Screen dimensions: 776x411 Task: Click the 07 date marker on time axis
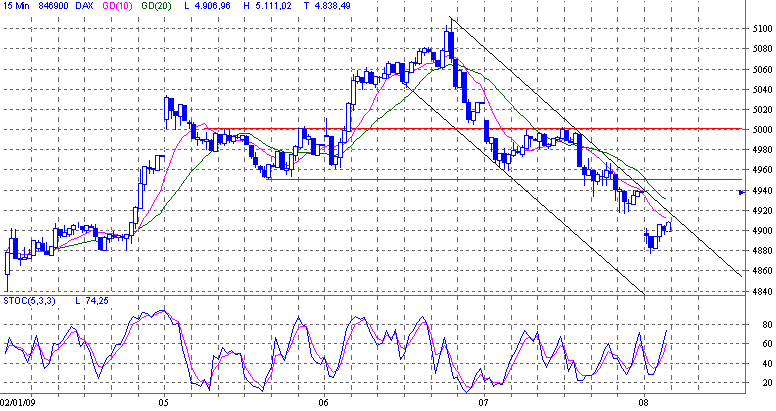click(484, 403)
